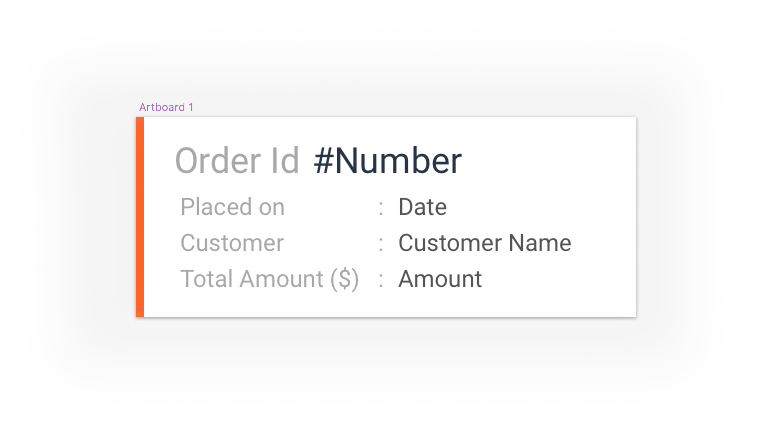Select the "Placed on" field label
Viewport: 765px width, 426px height.
click(232, 207)
